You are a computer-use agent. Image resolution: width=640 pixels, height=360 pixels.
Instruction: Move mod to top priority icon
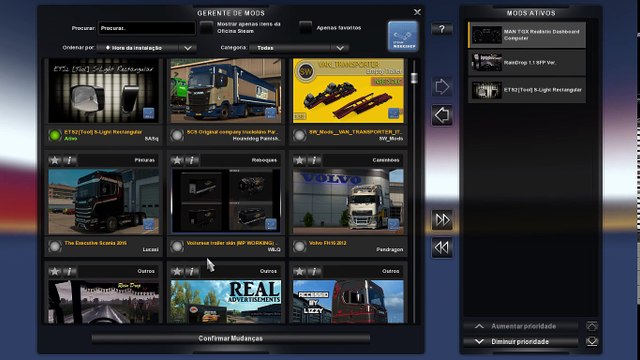(592, 326)
